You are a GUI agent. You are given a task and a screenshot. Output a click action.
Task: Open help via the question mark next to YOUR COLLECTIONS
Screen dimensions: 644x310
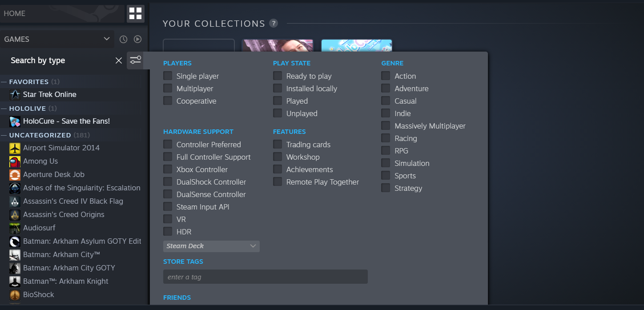(274, 24)
